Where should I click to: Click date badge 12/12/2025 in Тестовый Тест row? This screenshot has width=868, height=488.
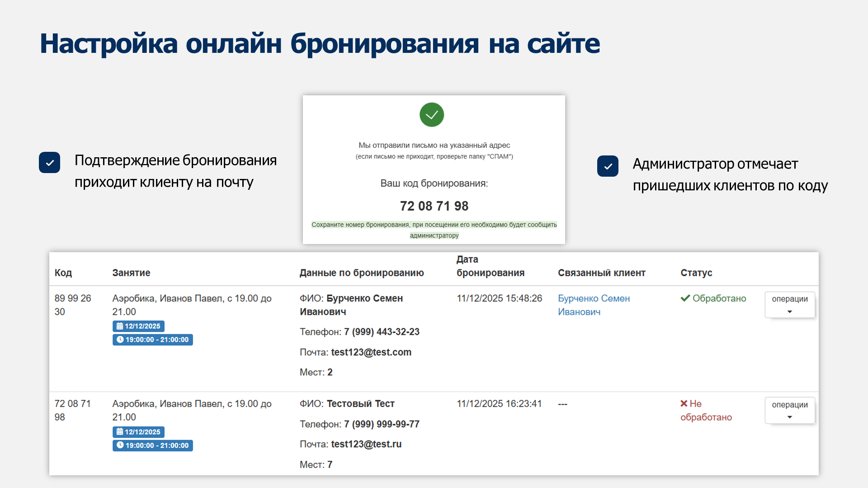tap(138, 432)
